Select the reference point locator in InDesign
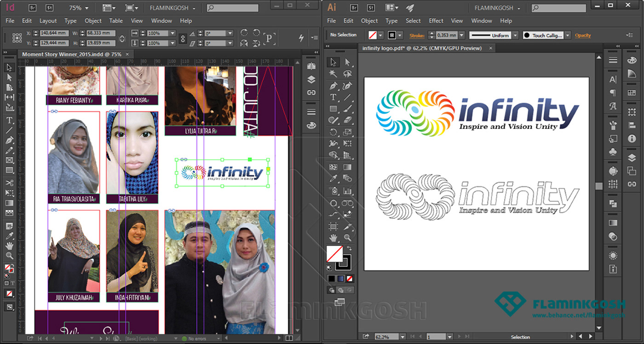The image size is (644, 344). 17,38
